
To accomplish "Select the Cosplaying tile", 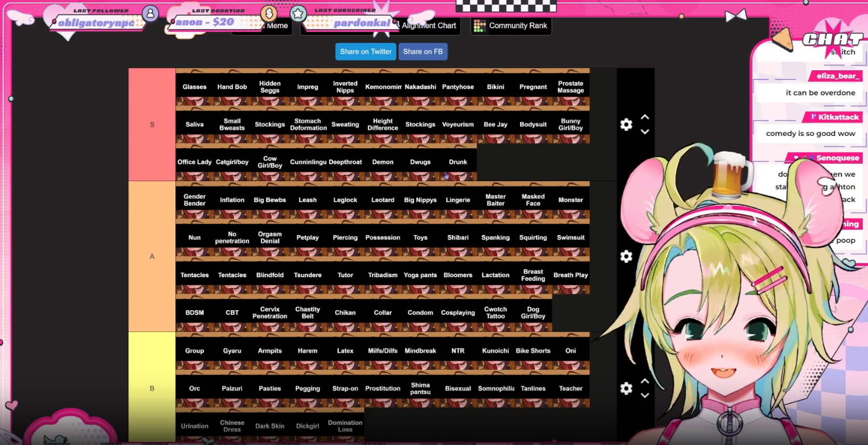I will (458, 313).
